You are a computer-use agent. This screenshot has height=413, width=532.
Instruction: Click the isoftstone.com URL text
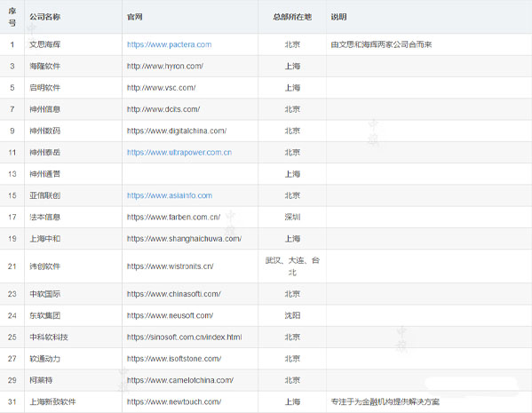[174, 359]
